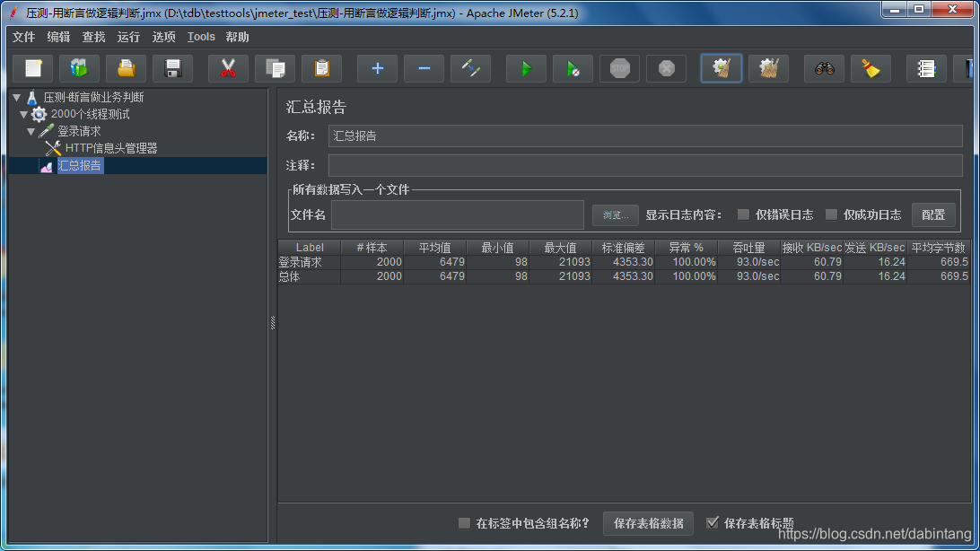This screenshot has height=551, width=980.
Task: Click the HTTP信息头管理器 tools icon
Action: [53, 148]
